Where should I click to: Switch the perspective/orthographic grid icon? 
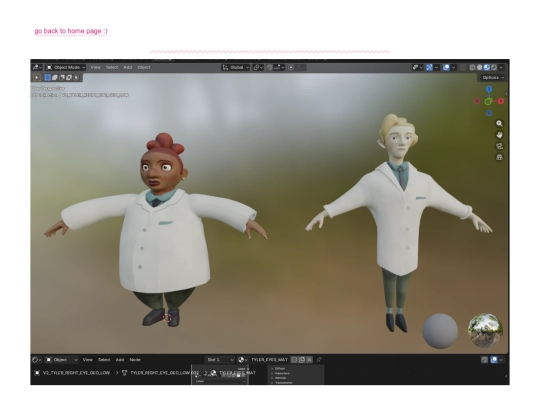pos(499,157)
